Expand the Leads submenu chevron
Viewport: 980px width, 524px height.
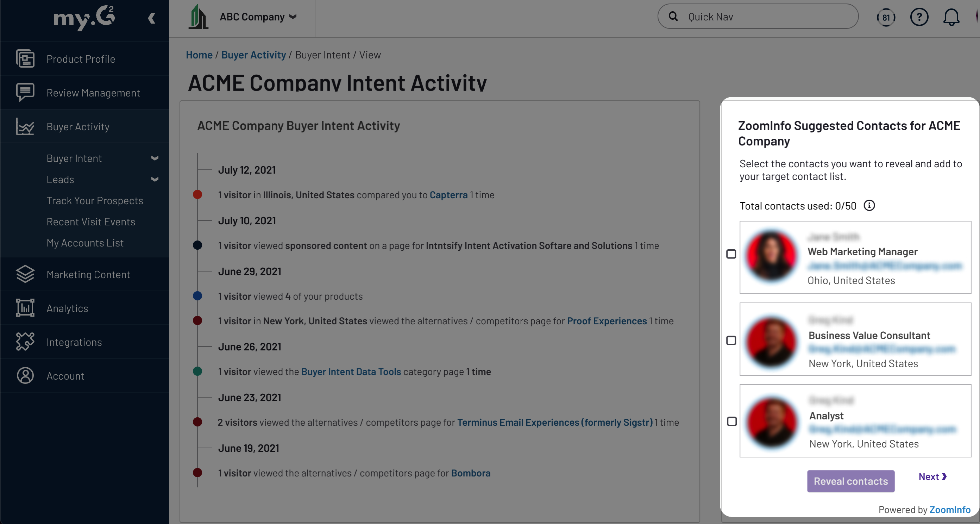click(155, 179)
